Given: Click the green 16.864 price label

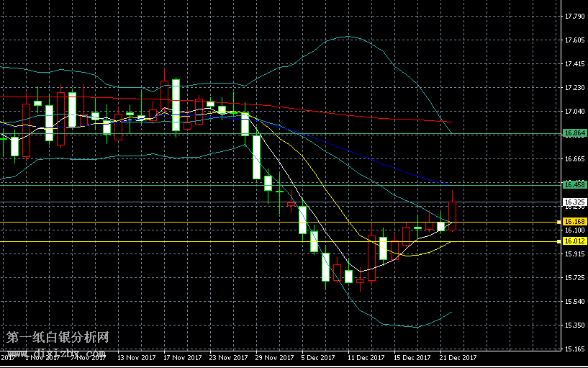Looking at the screenshot, I should tap(574, 133).
